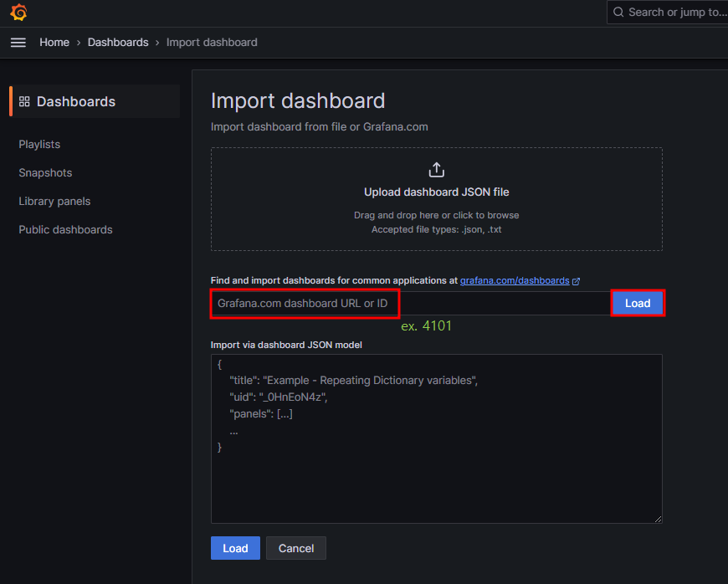The height and width of the screenshot is (584, 728).
Task: Click inside the dashboard JSON model textarea
Action: pyautogui.click(x=437, y=438)
